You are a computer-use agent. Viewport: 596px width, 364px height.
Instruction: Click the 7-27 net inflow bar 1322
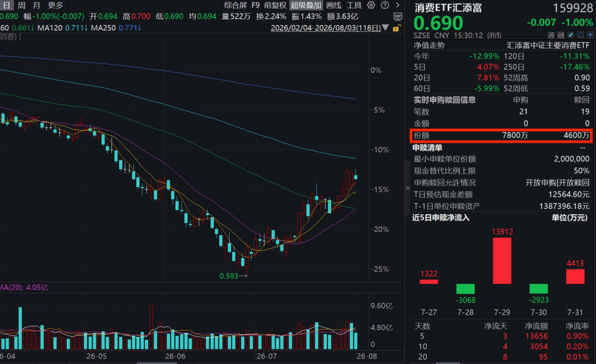pyautogui.click(x=429, y=282)
